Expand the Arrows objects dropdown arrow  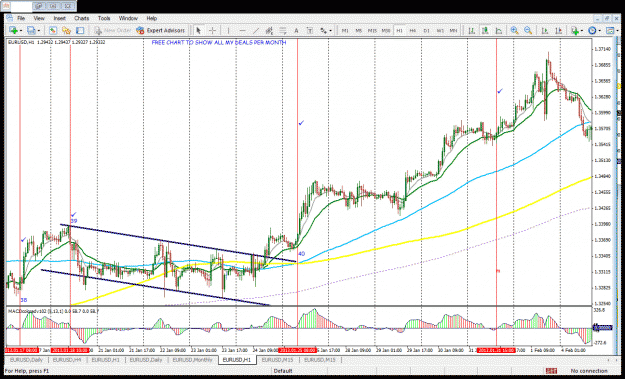pyautogui.click(x=330, y=31)
